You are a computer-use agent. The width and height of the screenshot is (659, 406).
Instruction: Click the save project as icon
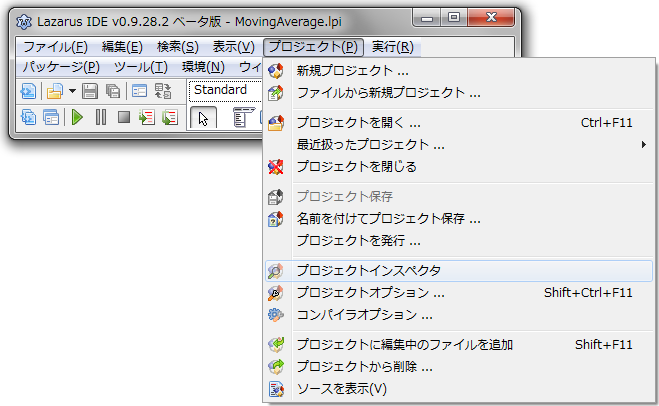276,219
